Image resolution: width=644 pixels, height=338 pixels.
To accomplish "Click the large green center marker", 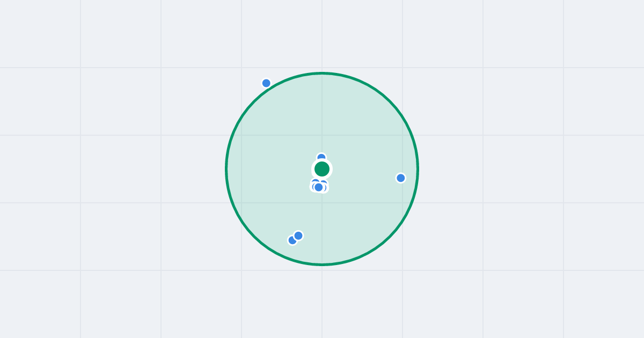I will (322, 169).
